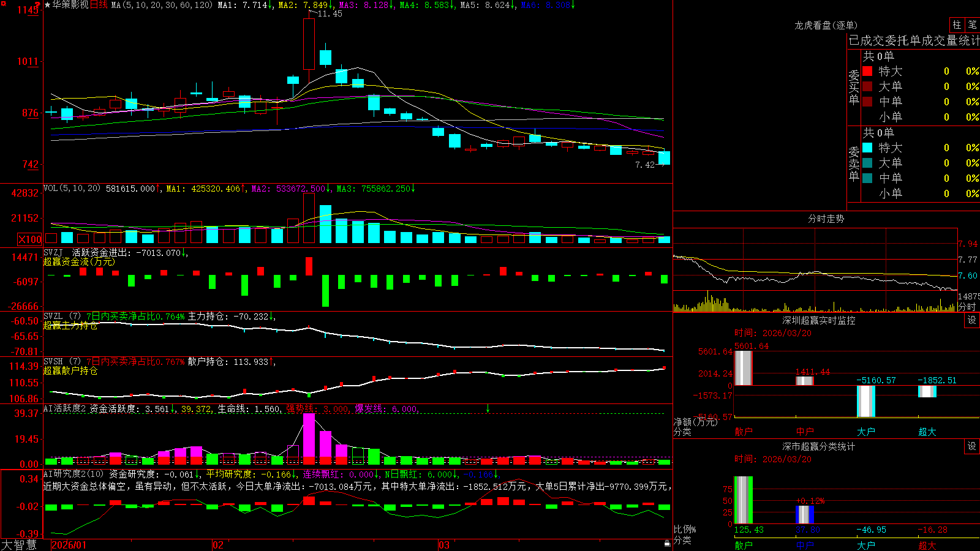Click the 深市超赢分类统计 panel title

[x=819, y=446]
